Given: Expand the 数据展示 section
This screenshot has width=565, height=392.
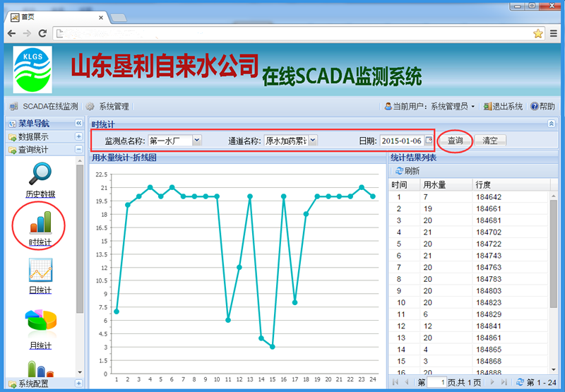Looking at the screenshot, I should (x=78, y=137).
